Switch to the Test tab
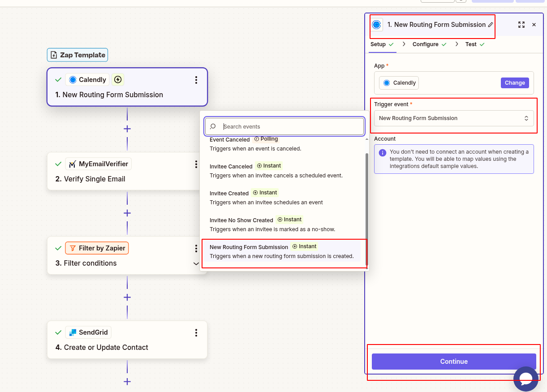 [x=471, y=44]
